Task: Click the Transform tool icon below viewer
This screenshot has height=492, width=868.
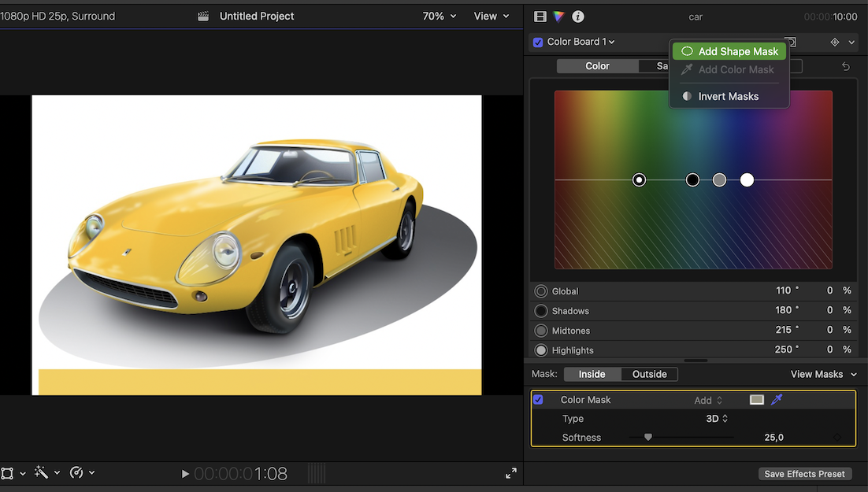Action: [7, 473]
